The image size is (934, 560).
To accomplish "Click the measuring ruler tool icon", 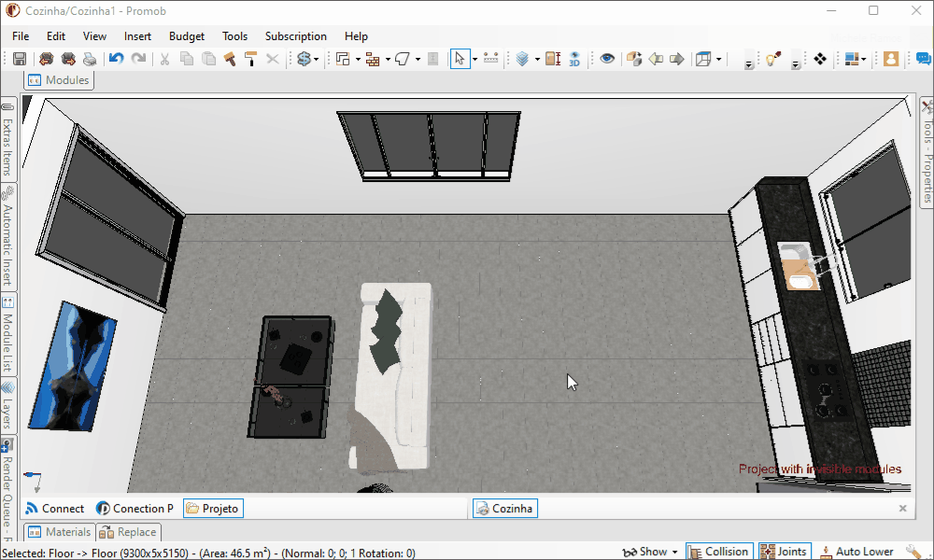I will [x=491, y=59].
